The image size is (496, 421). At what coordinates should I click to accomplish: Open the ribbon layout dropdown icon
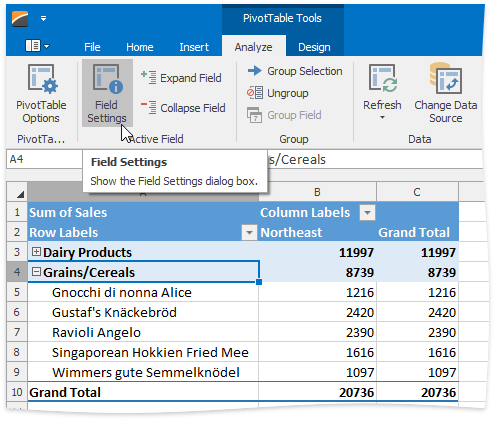pyautogui.click(x=37, y=46)
